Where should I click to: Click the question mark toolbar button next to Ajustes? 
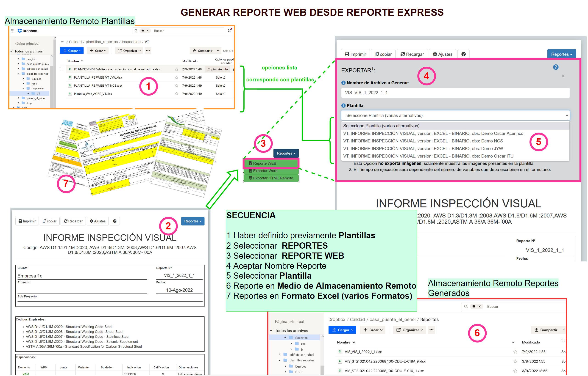(463, 54)
